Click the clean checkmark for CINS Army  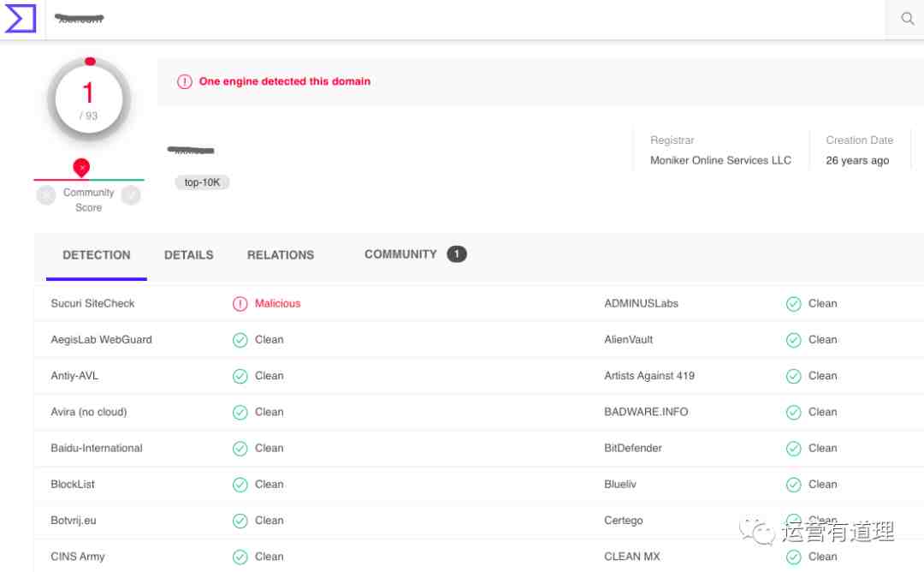[240, 557]
